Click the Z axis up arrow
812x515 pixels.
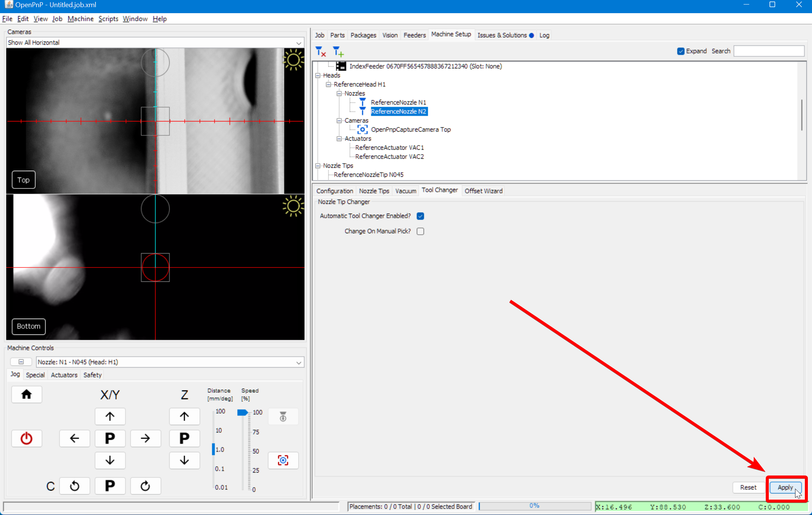tap(184, 416)
